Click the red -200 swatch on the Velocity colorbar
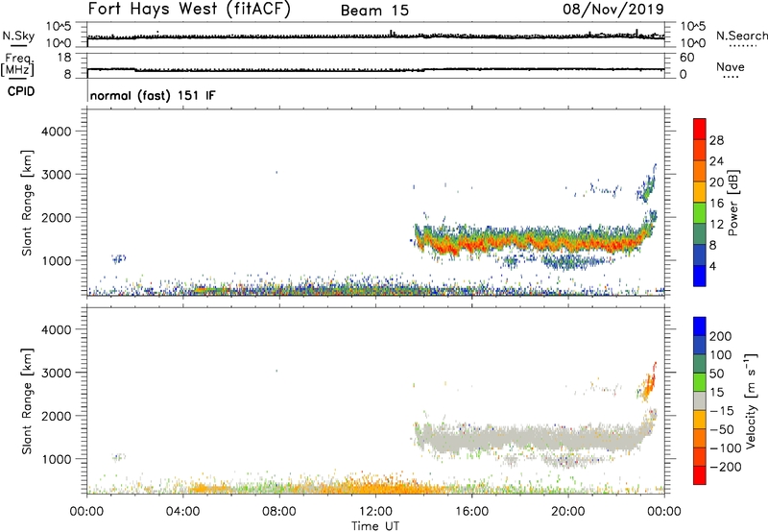 point(700,475)
